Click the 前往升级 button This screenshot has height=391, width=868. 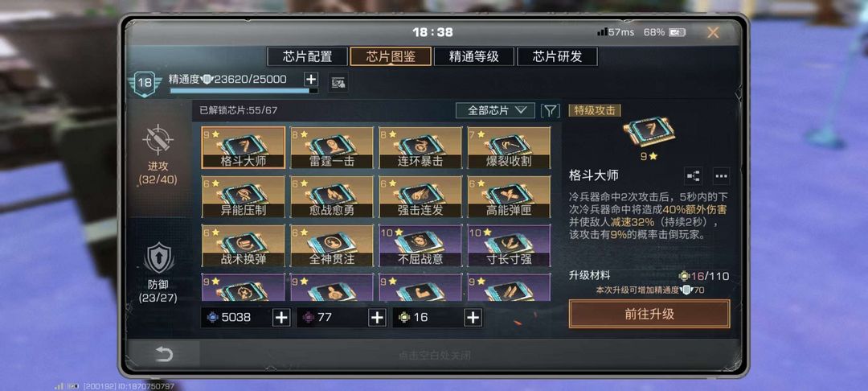649,314
